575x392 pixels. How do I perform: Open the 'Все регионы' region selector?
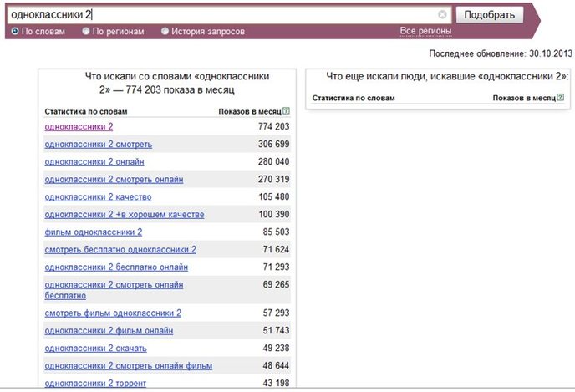tap(425, 31)
